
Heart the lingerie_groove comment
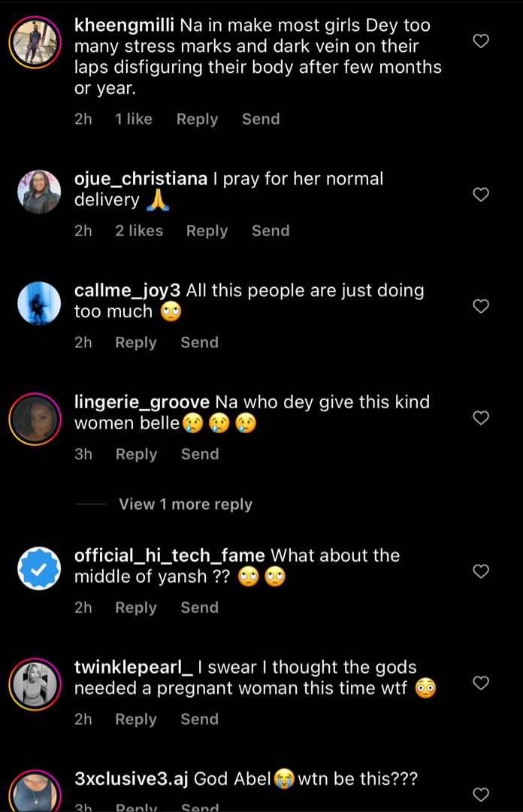coord(481,417)
